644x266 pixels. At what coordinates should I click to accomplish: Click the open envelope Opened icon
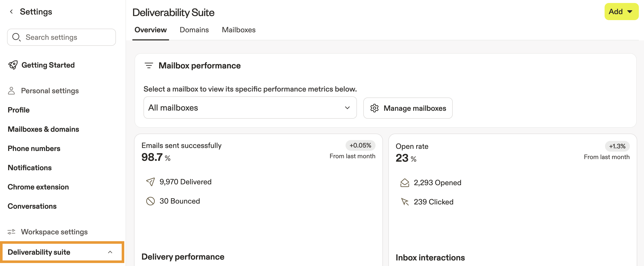coord(405,183)
